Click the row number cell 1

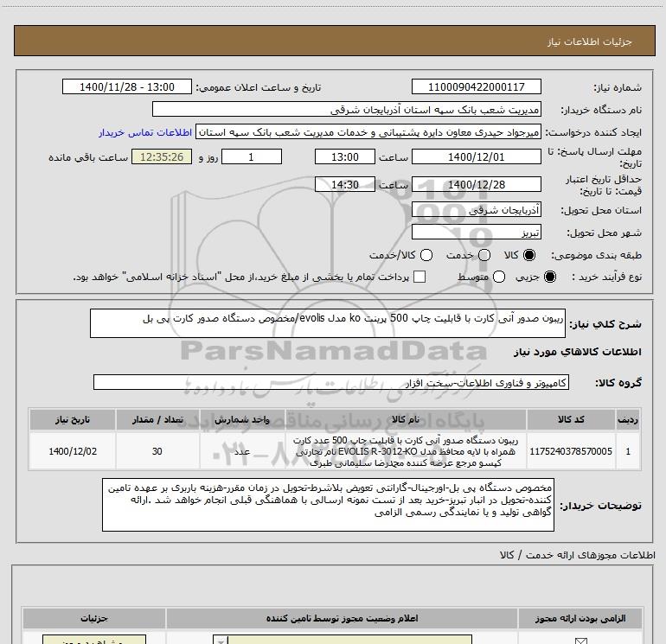628,451
